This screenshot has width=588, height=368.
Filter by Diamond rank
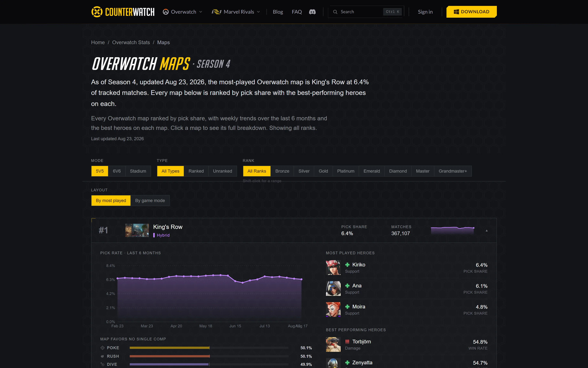pyautogui.click(x=398, y=171)
